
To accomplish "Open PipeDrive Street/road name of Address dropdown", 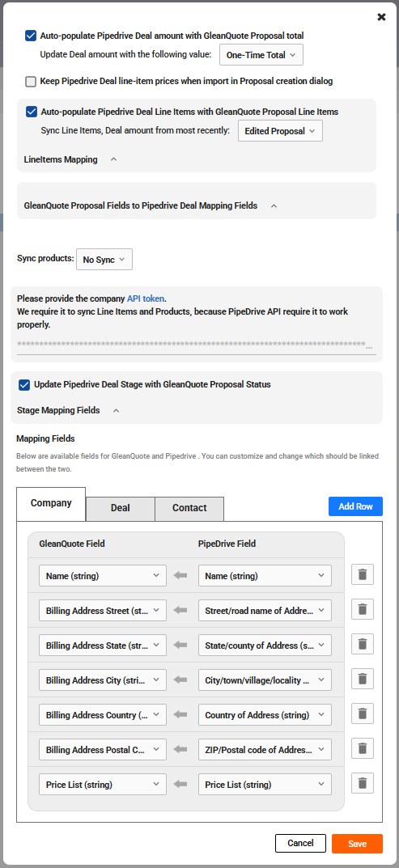I will 265,611.
